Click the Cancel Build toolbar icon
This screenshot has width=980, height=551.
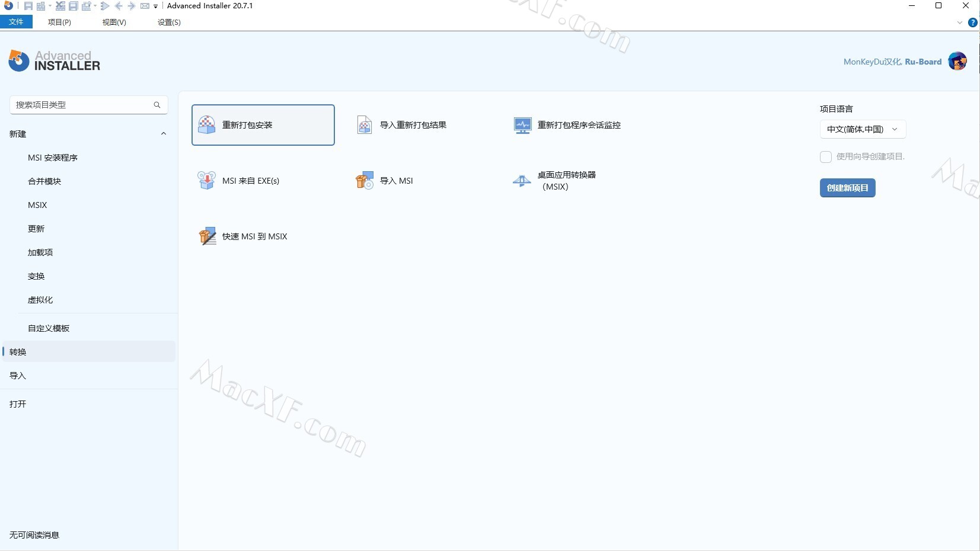tap(60, 6)
